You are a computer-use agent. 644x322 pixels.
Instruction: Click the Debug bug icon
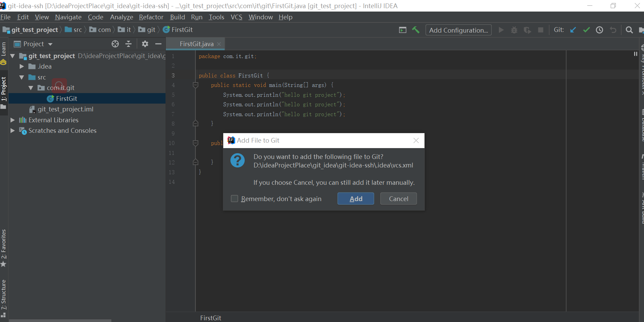click(x=514, y=30)
